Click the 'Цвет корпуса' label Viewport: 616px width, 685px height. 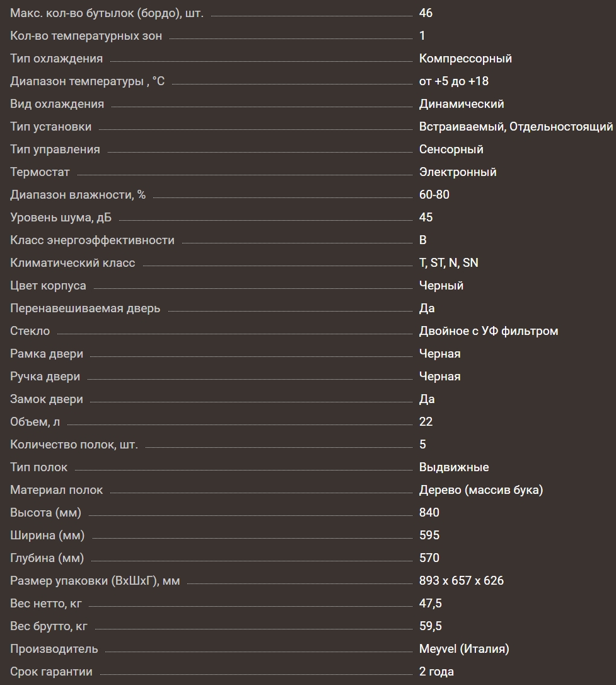pyautogui.click(x=48, y=286)
